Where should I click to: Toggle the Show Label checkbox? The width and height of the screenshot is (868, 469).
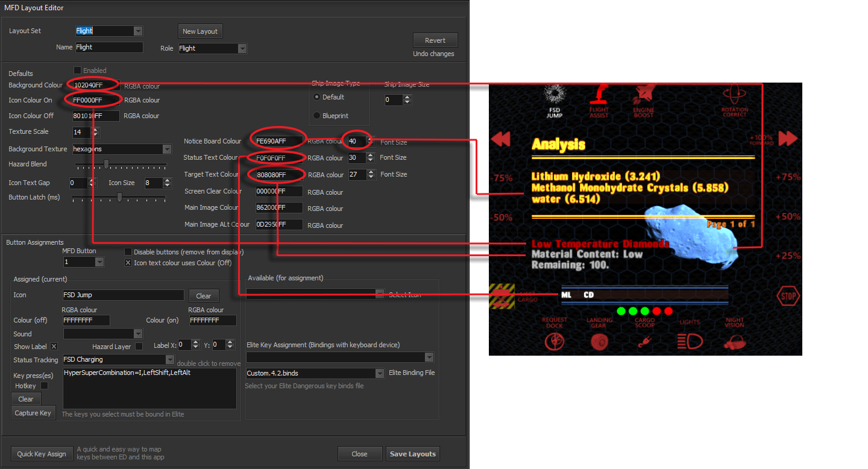click(x=54, y=347)
